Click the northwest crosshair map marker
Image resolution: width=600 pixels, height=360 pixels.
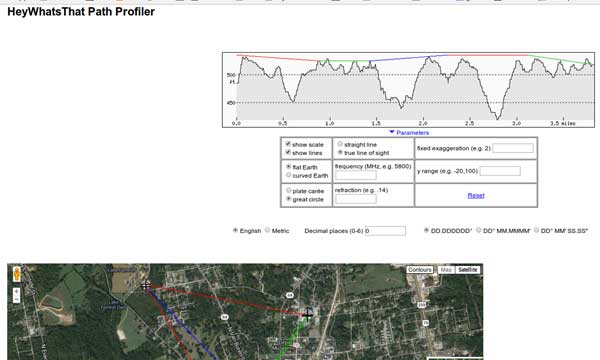point(146,285)
